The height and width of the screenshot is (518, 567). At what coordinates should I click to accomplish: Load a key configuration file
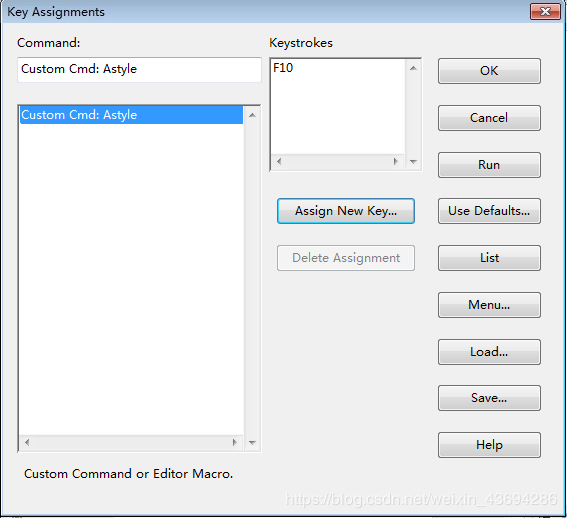[x=489, y=352]
